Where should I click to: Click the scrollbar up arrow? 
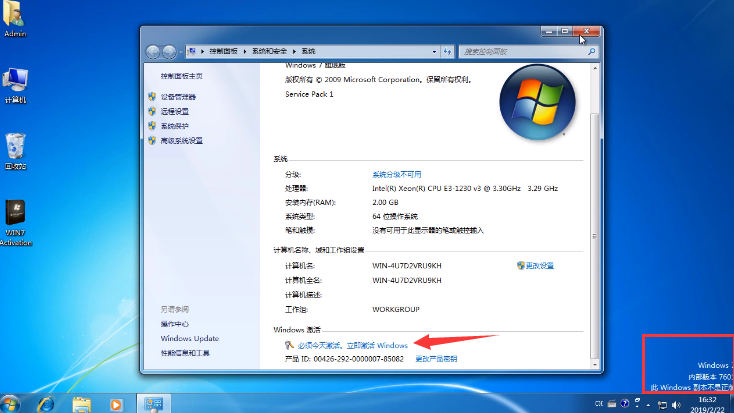pos(595,68)
